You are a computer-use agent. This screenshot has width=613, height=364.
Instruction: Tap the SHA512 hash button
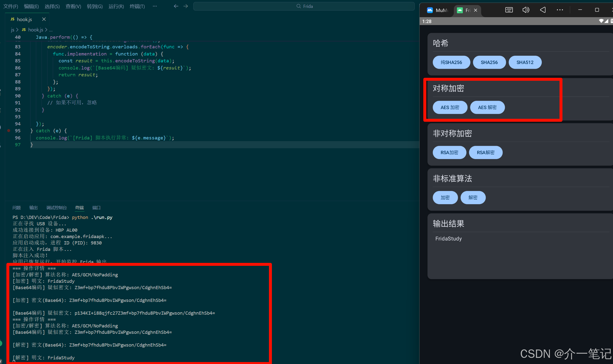click(x=525, y=62)
